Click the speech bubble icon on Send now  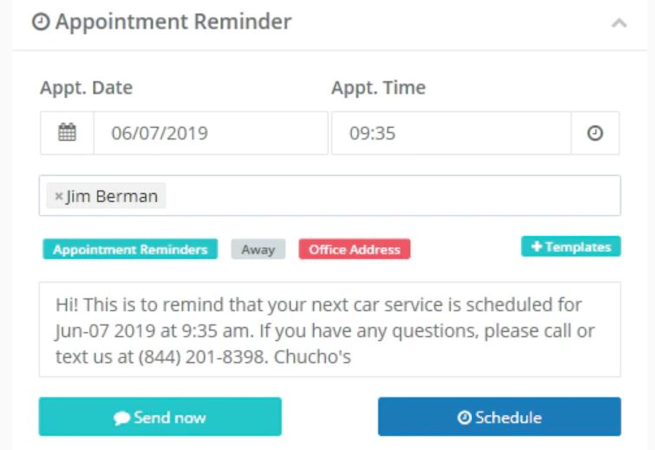pyautogui.click(x=122, y=418)
